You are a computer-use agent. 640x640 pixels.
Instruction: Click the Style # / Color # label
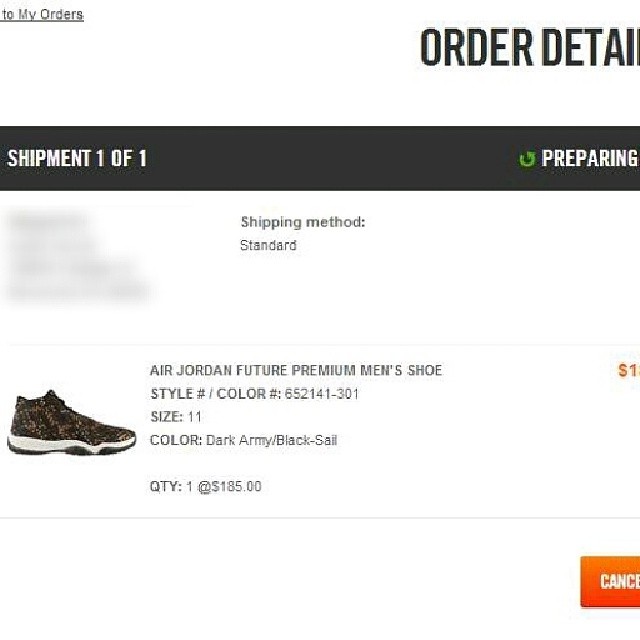pos(215,394)
